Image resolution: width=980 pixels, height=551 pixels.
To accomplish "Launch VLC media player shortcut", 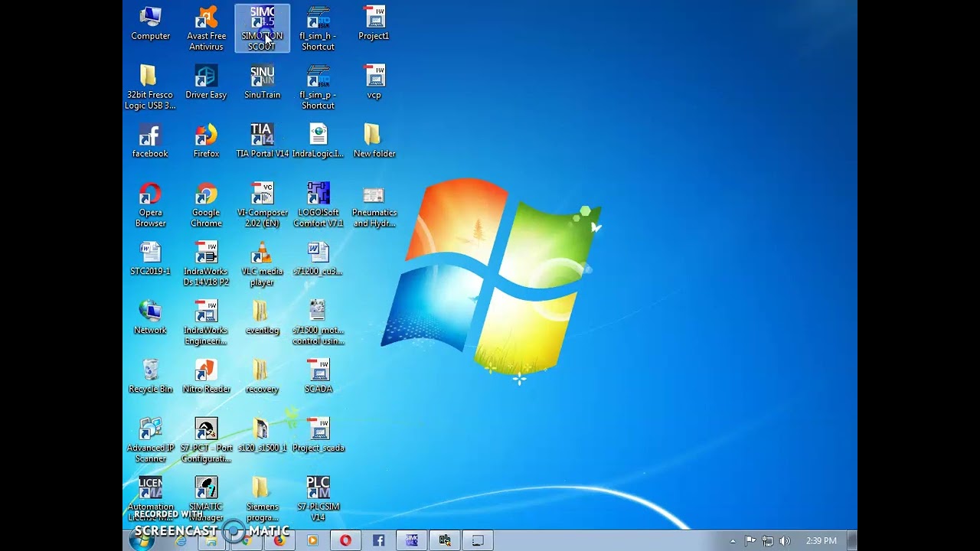I will click(x=262, y=264).
